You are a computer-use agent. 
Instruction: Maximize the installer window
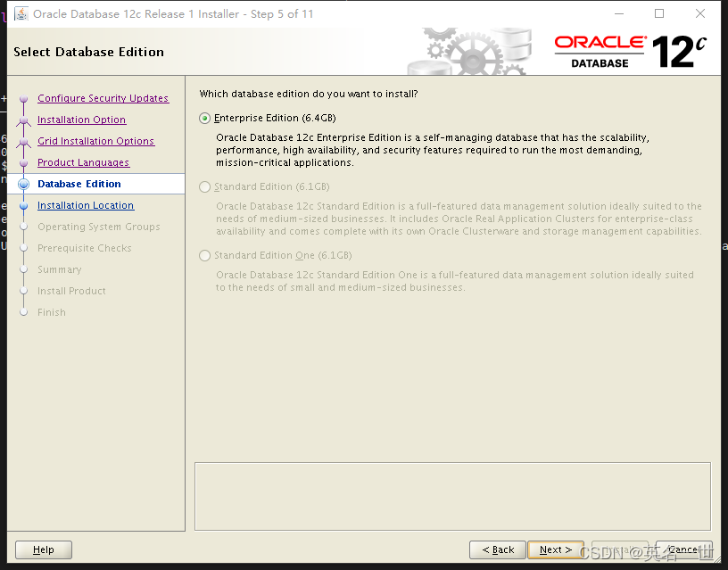659,14
